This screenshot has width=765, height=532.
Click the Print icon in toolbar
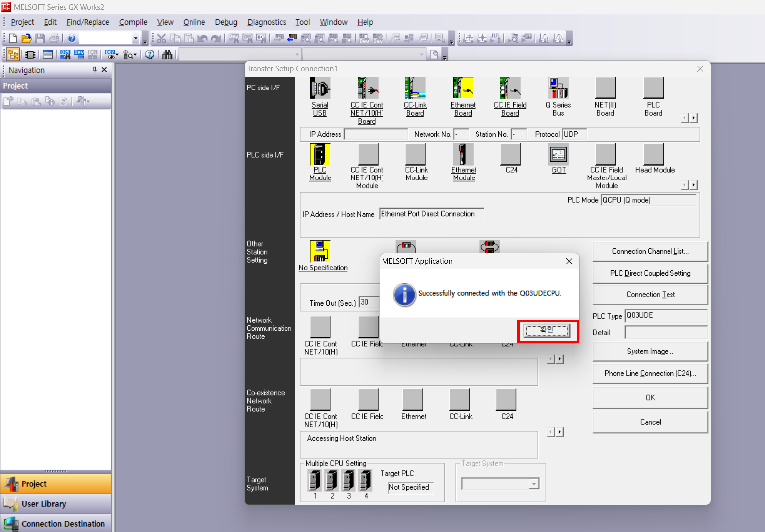[x=54, y=38]
